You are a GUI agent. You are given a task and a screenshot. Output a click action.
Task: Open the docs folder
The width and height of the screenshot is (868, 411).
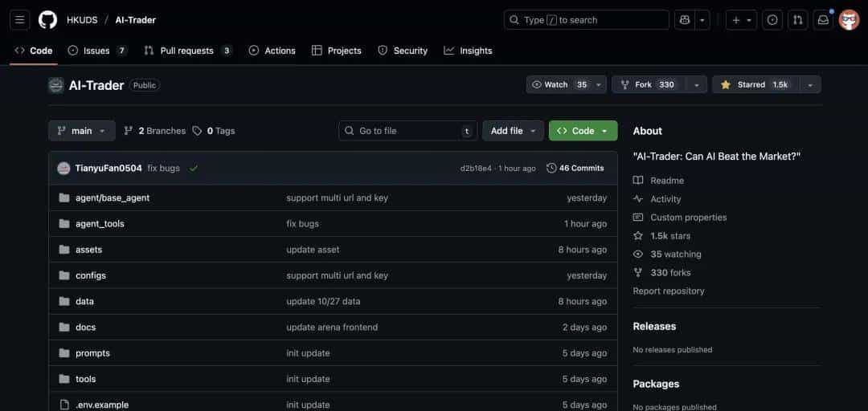(86, 327)
